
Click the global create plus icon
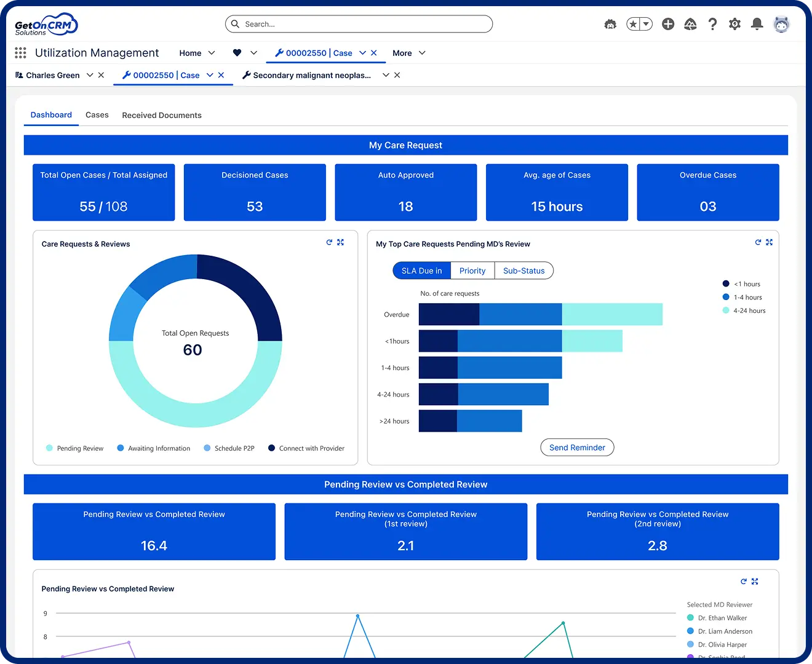coord(668,24)
